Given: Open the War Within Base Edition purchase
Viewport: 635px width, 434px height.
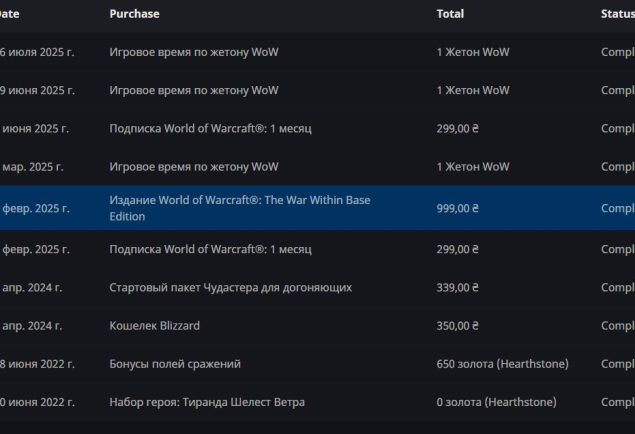Looking at the screenshot, I should click(240, 208).
